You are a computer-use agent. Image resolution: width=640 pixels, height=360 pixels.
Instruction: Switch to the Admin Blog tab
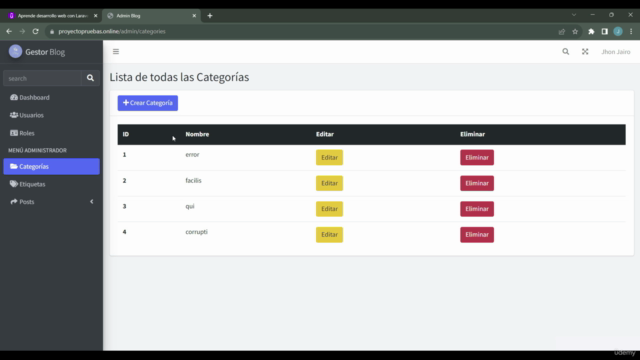[151, 16]
